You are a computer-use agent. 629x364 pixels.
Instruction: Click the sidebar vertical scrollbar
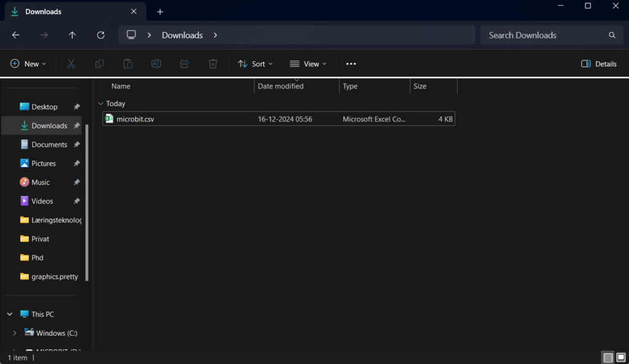(x=87, y=203)
